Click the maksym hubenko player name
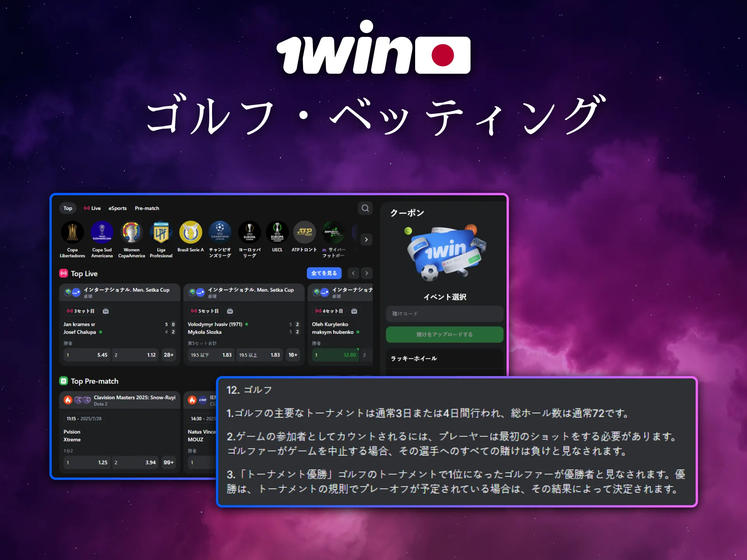Screen dimensions: 747x560 (333, 332)
